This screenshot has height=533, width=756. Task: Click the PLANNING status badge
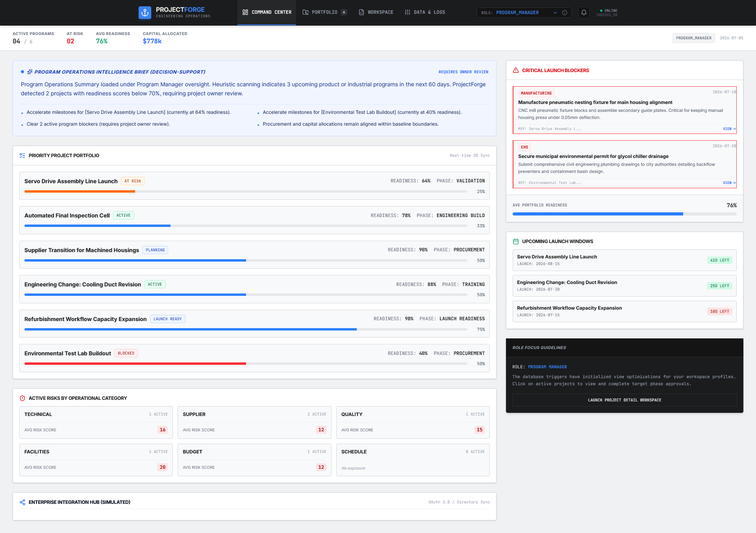pos(155,250)
